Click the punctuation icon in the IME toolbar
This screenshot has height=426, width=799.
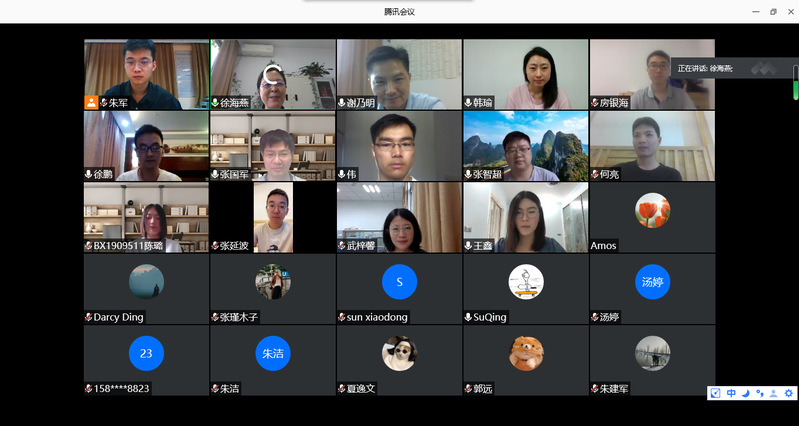tap(759, 393)
